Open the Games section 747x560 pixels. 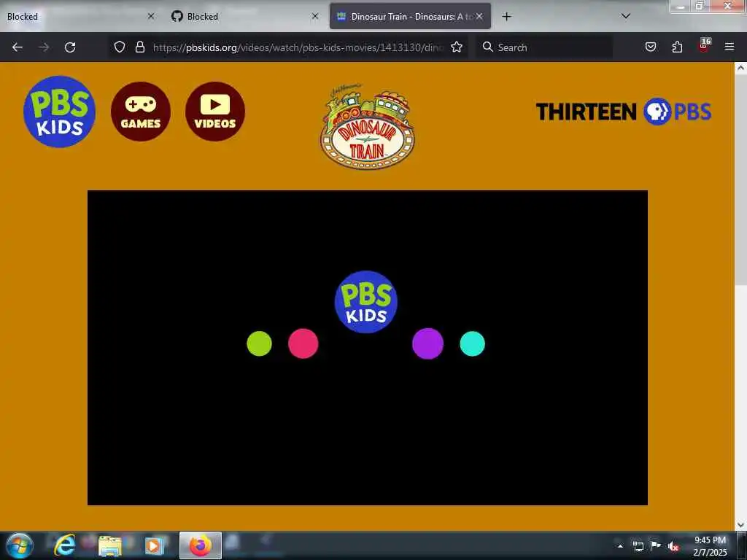tap(141, 112)
